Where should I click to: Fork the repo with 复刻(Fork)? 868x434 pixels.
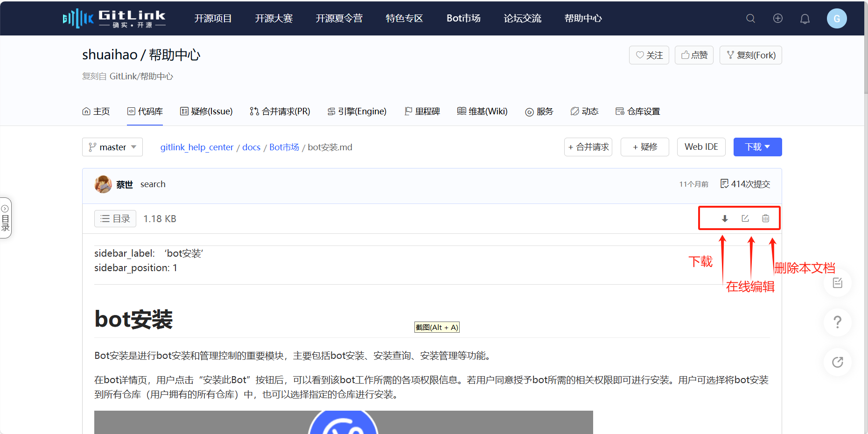(x=751, y=55)
